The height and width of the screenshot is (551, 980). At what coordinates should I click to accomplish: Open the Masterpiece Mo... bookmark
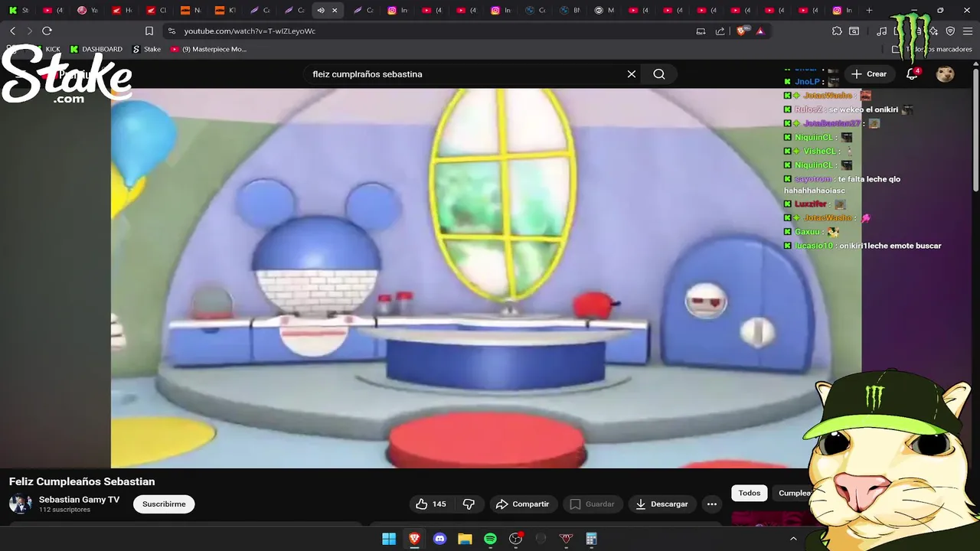(208, 49)
